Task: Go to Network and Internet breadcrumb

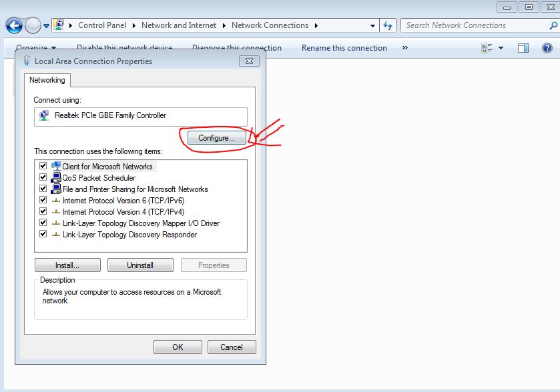Action: point(179,25)
